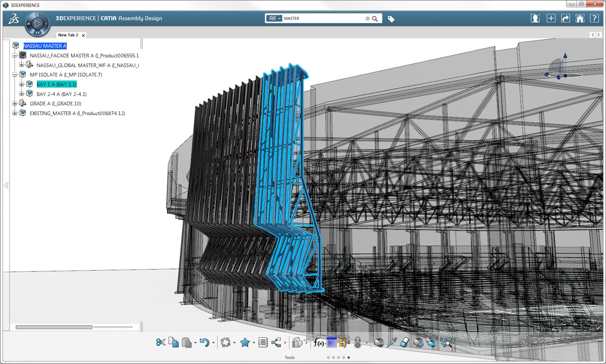Click the blue star Favorites icon

click(x=245, y=343)
